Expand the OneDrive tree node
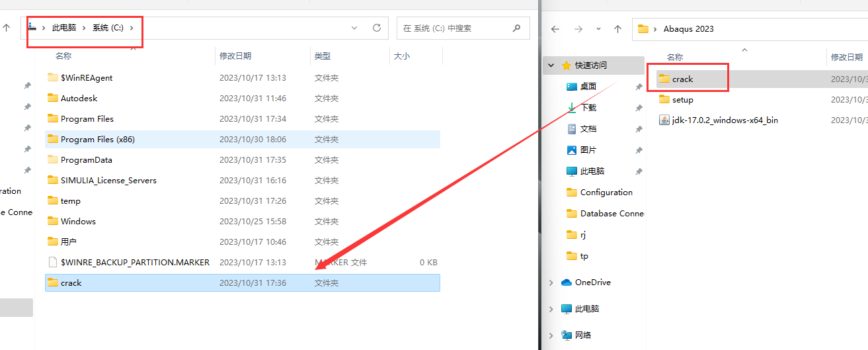This screenshot has width=868, height=350. click(x=551, y=283)
